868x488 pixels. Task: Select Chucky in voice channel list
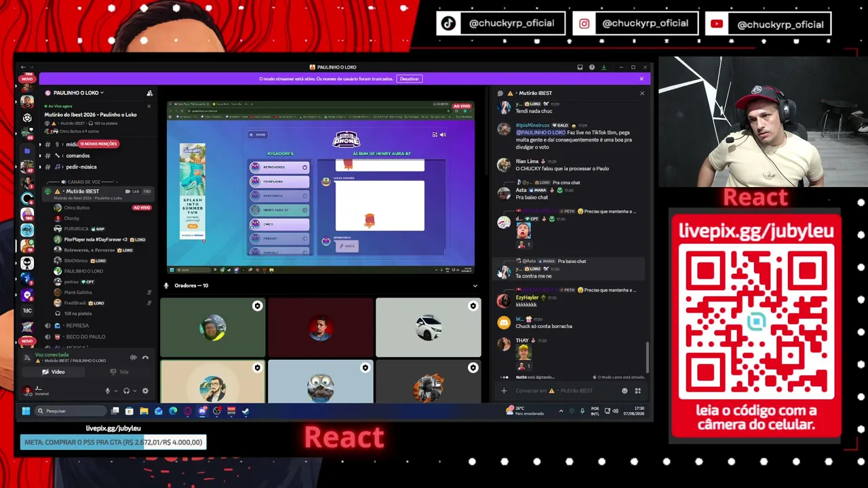[71, 218]
